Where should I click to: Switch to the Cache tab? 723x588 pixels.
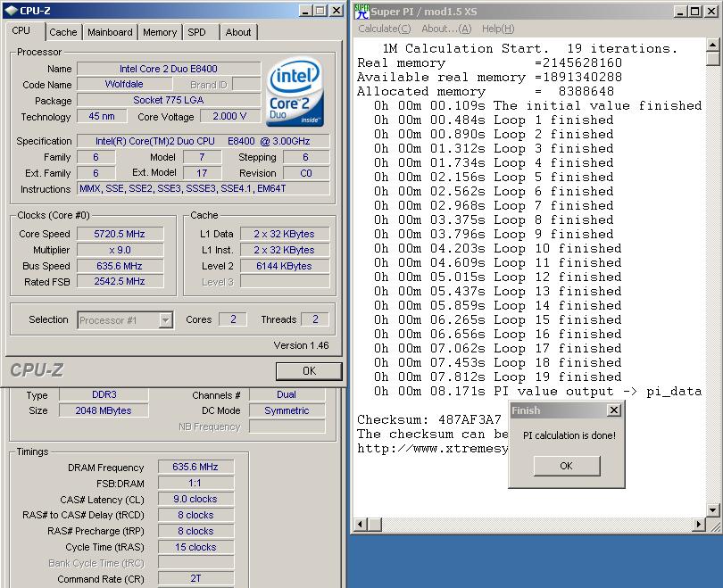tap(63, 32)
